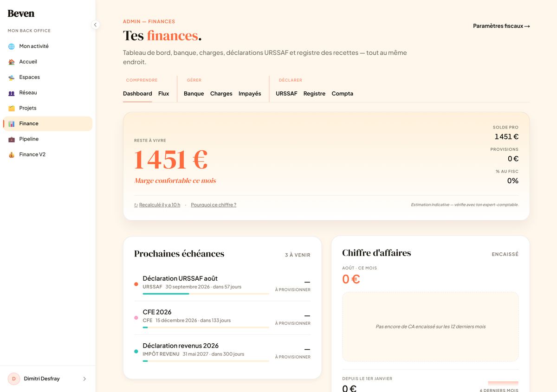
Task: Click the Finance V2 money bag icon
Action: 12,154
